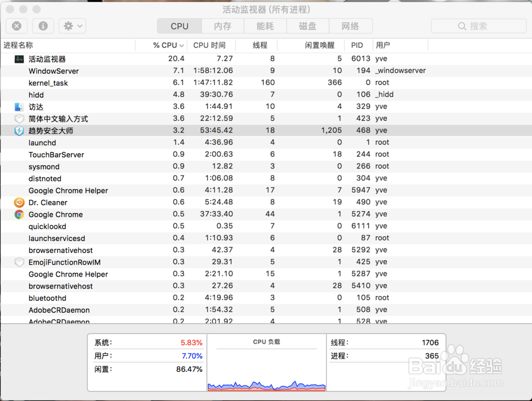Select the kernel_task process
The image size is (532, 401).
[x=266, y=83]
